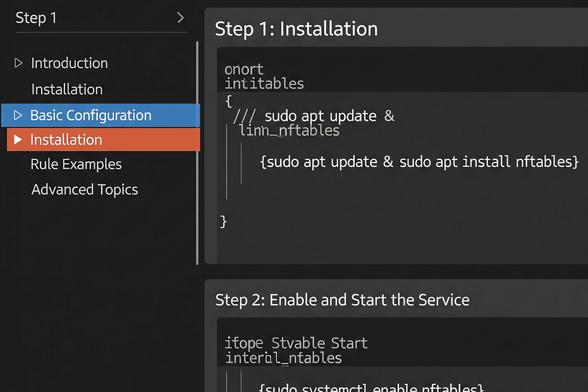
Task: Open the Step 1 sidebar header
Action: pyautogui.click(x=36, y=18)
